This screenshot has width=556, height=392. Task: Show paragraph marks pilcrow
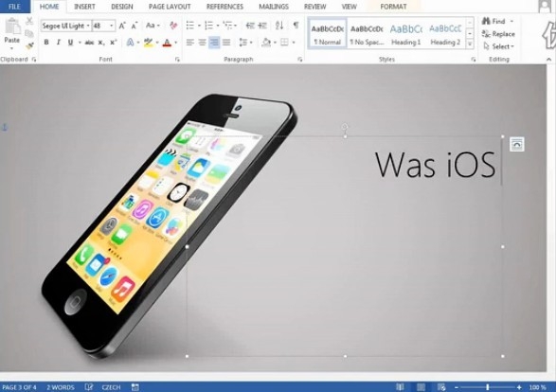point(296,26)
